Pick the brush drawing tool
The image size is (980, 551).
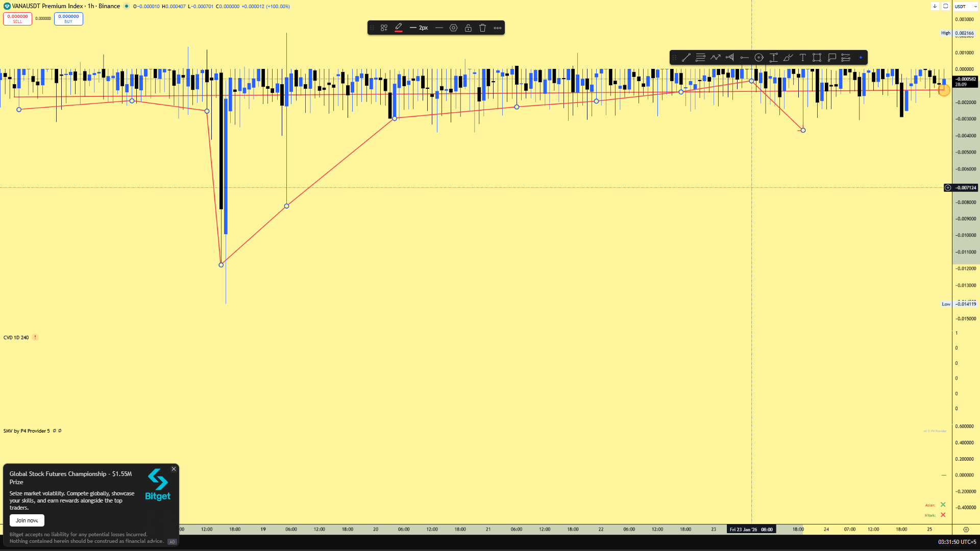click(788, 58)
